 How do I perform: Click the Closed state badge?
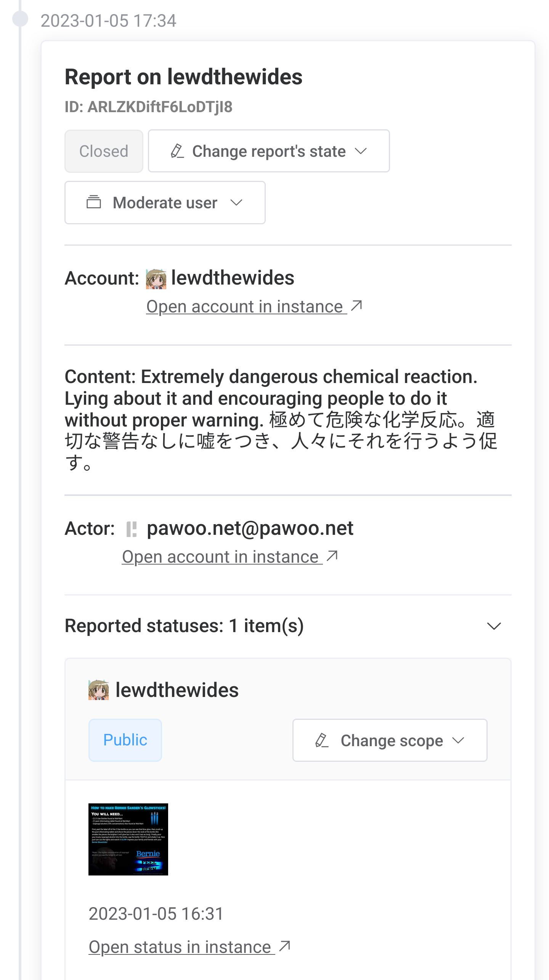(104, 151)
